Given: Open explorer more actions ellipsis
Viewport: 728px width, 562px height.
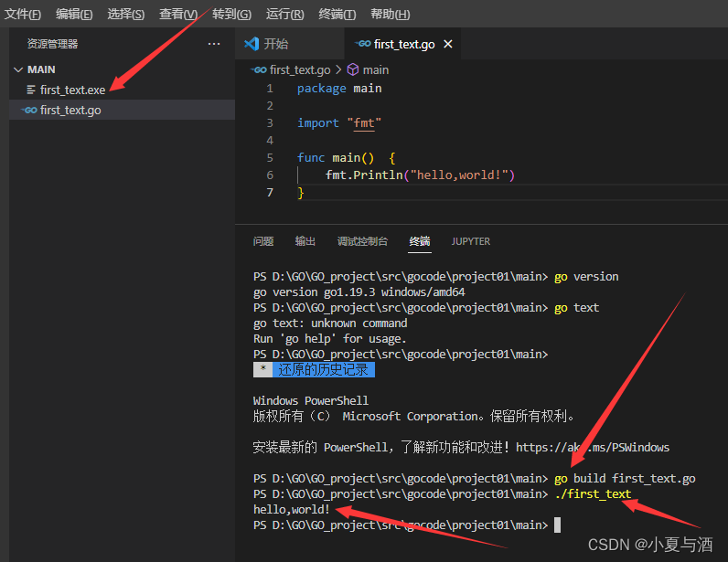Looking at the screenshot, I should pyautogui.click(x=214, y=44).
